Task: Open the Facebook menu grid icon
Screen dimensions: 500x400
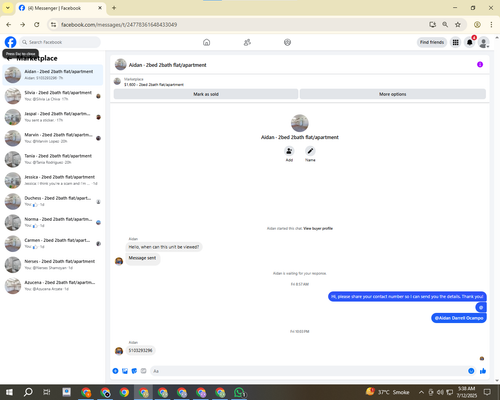Action: pos(455,42)
